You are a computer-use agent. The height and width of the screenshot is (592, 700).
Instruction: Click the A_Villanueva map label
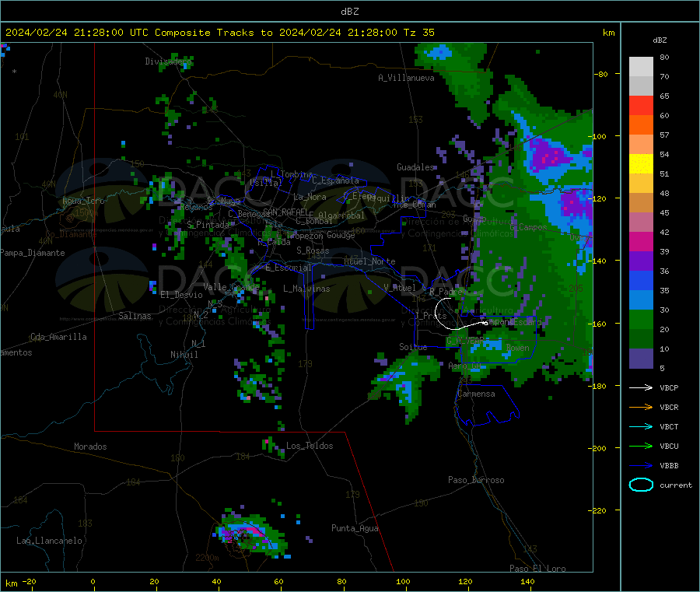point(406,78)
